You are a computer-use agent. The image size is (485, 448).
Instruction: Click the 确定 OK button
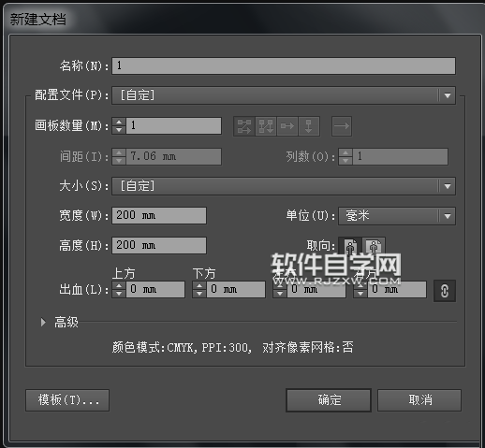click(329, 400)
